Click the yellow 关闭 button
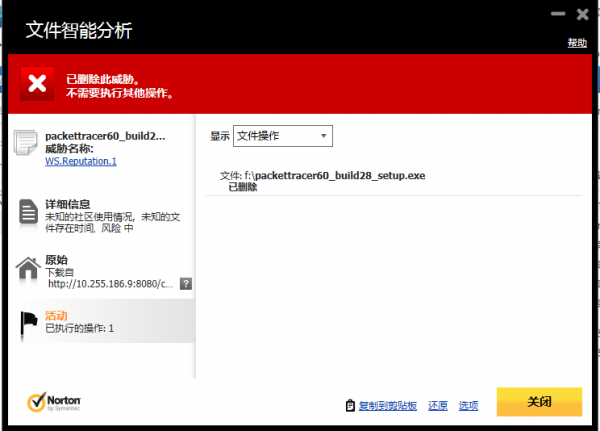This screenshot has height=431, width=600. [539, 402]
